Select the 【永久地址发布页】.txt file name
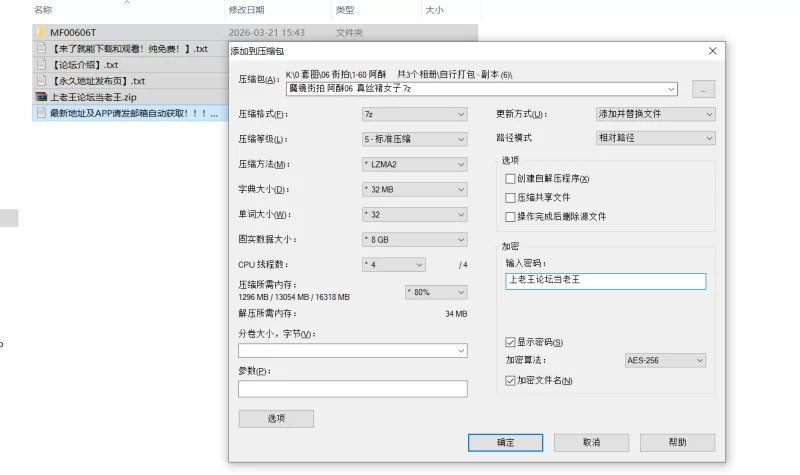Viewport: 800px width, 475px height. 98,81
